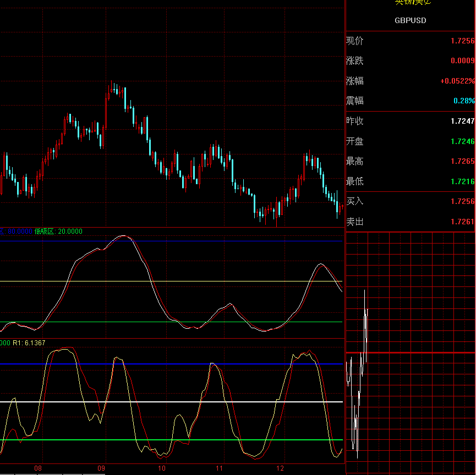Click the 卖出 ask price 1.7261

pos(462,222)
